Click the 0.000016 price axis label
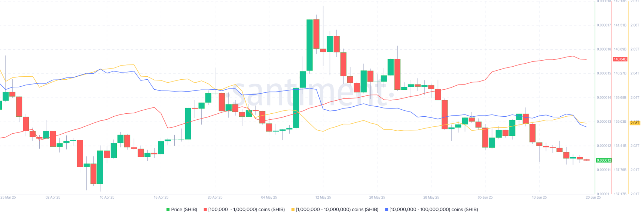Viewport: 644px width, 217px height. 604,49
